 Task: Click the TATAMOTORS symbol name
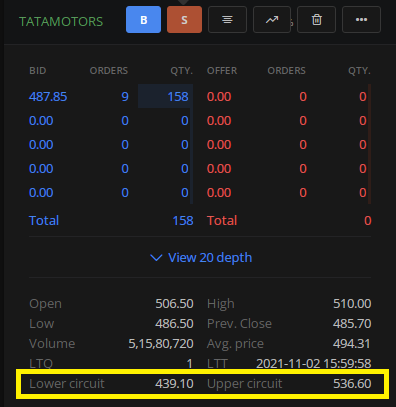point(61,22)
